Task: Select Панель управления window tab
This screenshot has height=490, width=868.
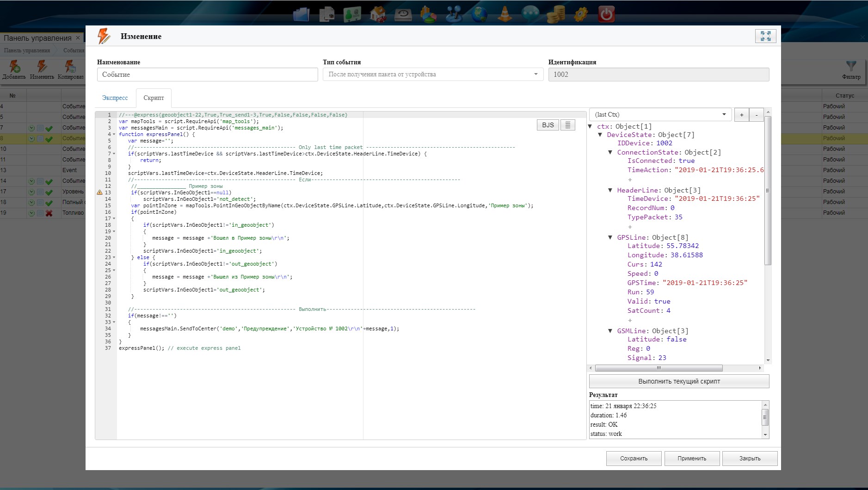Action: click(x=37, y=38)
